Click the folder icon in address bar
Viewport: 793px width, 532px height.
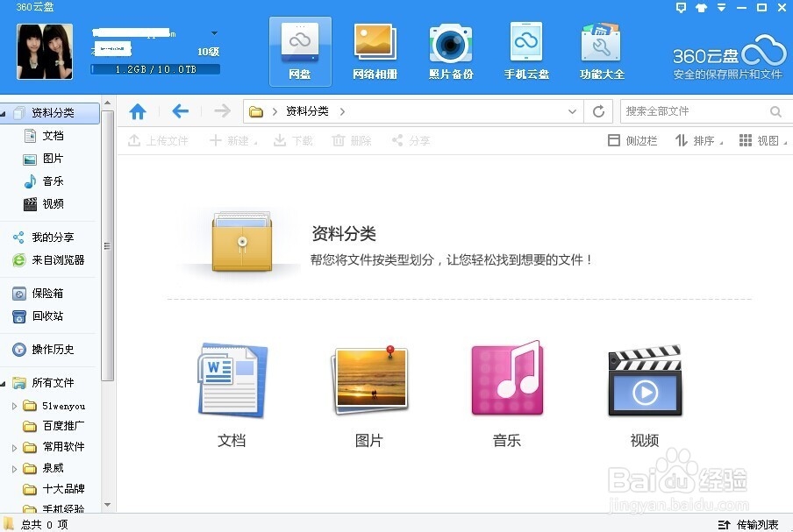(x=256, y=111)
